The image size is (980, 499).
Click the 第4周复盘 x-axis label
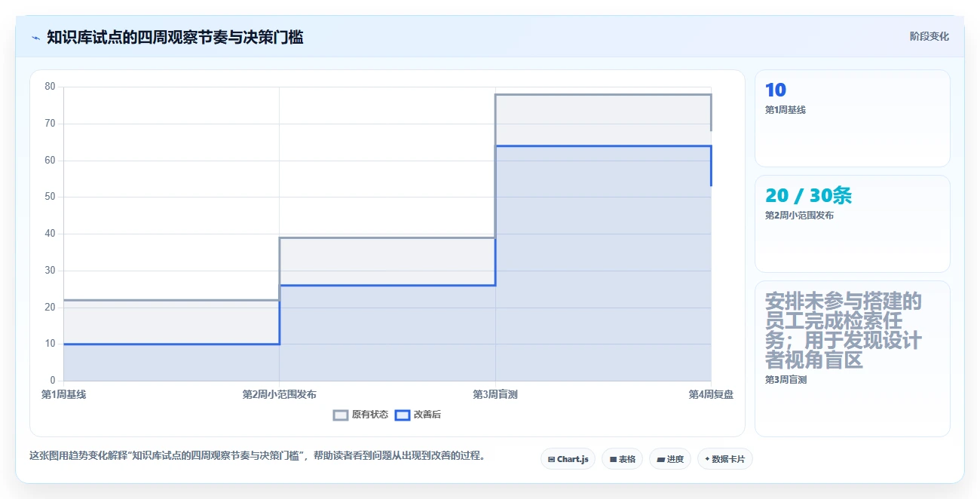click(711, 394)
